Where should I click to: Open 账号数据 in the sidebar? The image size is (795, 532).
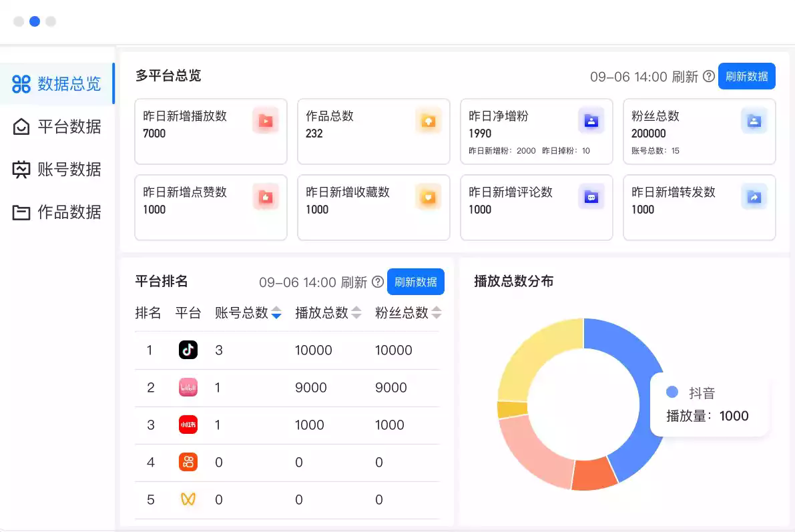tap(57, 170)
